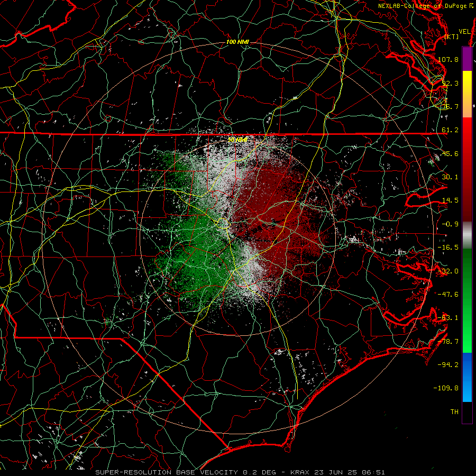The width and height of the screenshot is (476, 476).
Task: Select the -109.8 velocity scale value
Action: (x=447, y=388)
